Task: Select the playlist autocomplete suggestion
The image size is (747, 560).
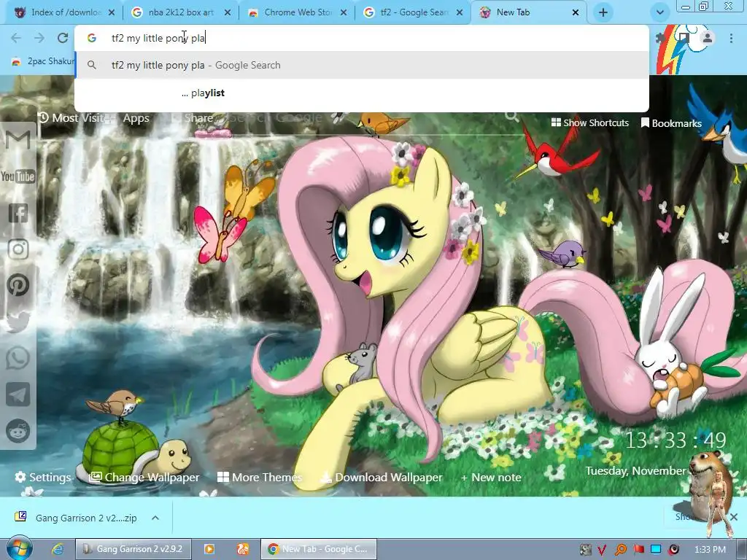Action: tap(362, 93)
